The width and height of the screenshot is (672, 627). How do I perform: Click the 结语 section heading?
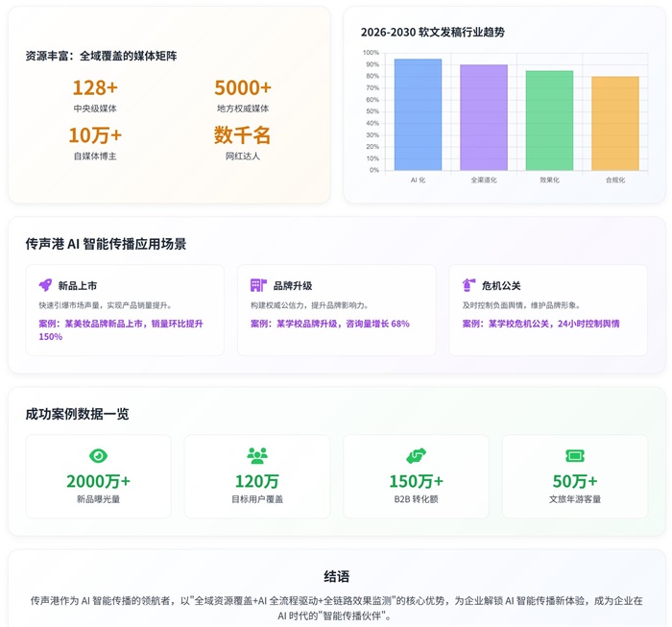336,576
